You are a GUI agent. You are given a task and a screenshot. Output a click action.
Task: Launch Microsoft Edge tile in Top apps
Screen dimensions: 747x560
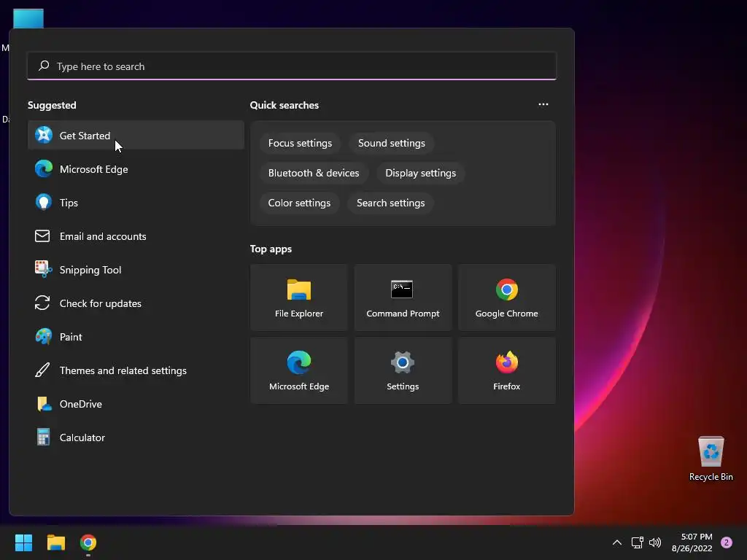point(298,370)
